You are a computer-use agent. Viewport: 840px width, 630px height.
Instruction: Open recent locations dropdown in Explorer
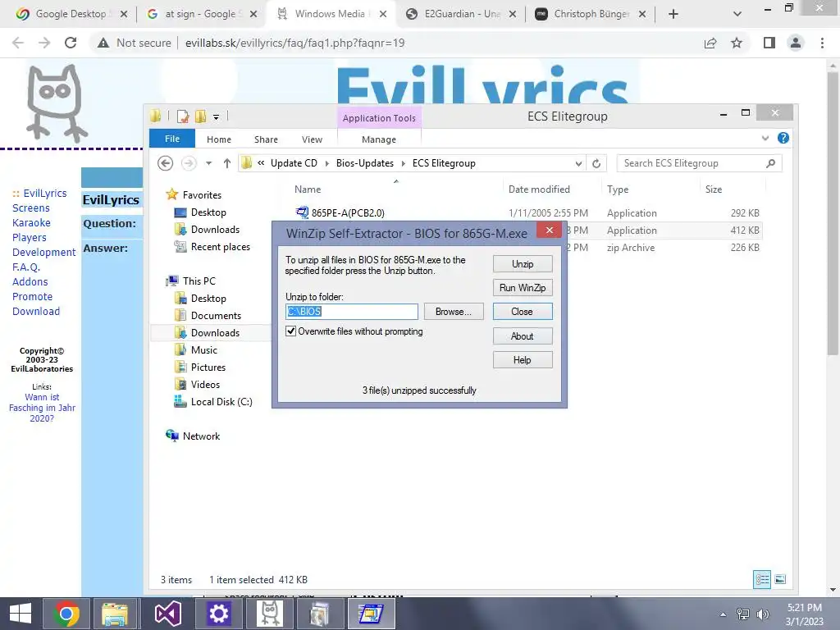click(208, 163)
